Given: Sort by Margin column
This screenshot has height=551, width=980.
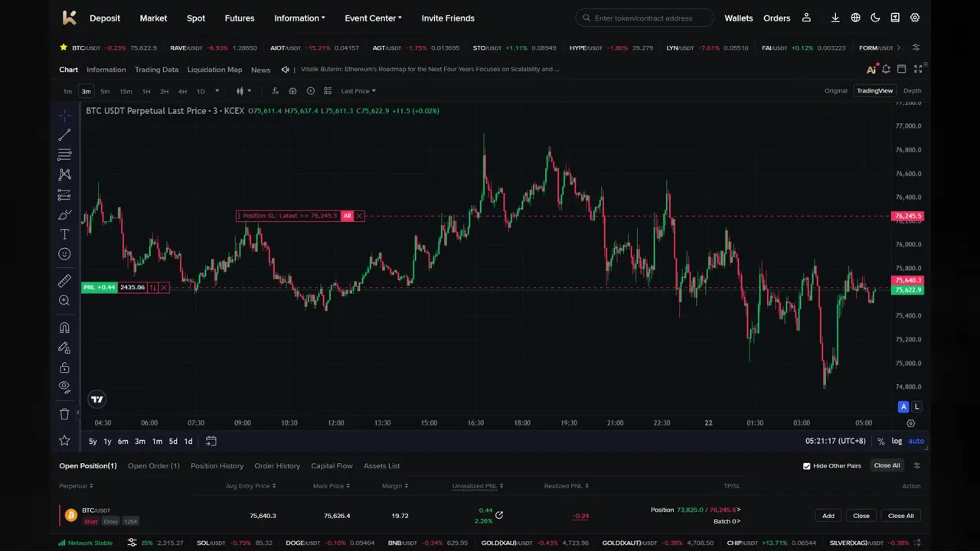Looking at the screenshot, I should pos(395,486).
